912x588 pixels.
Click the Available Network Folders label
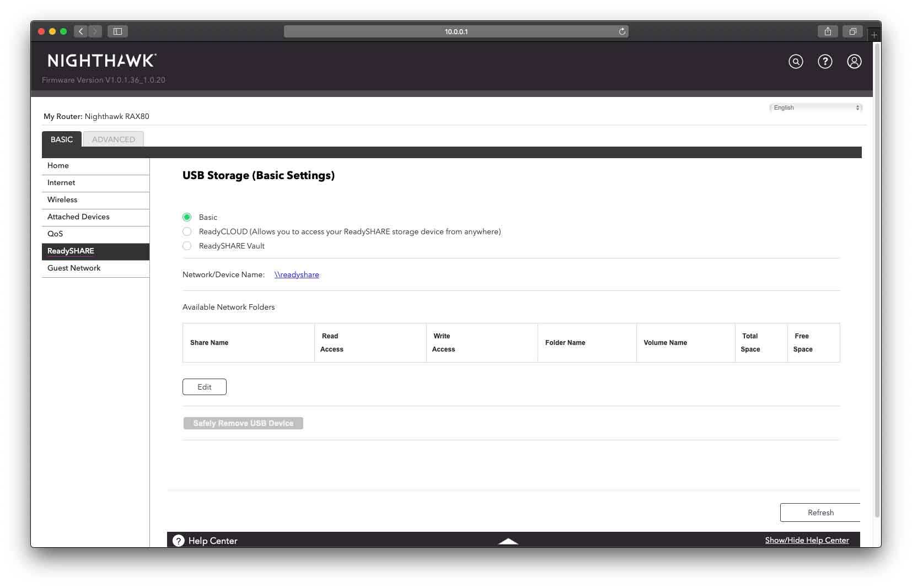[228, 307]
